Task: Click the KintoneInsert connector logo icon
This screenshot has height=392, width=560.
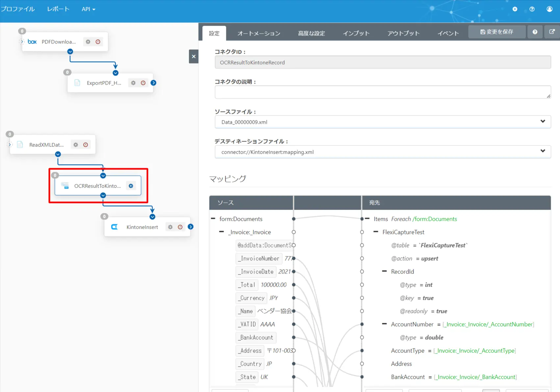Action: click(115, 227)
